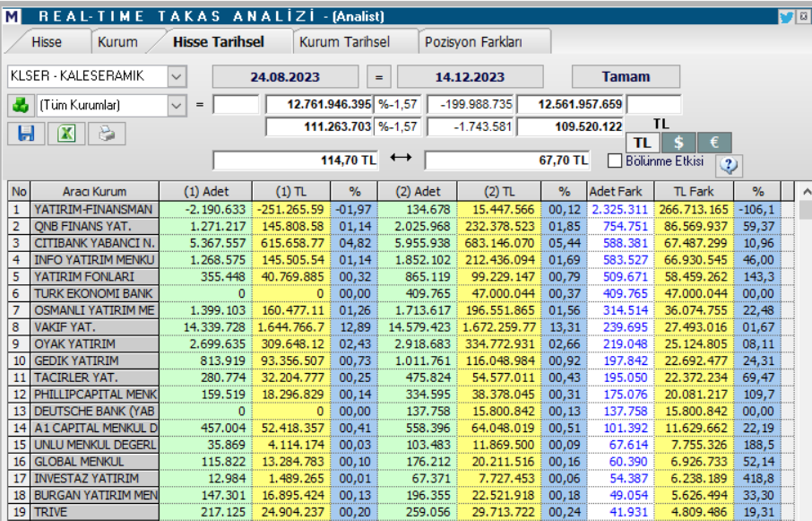Open the Twitter bird icon in title bar
Screen dimensions: 812x521
(x=786, y=16)
